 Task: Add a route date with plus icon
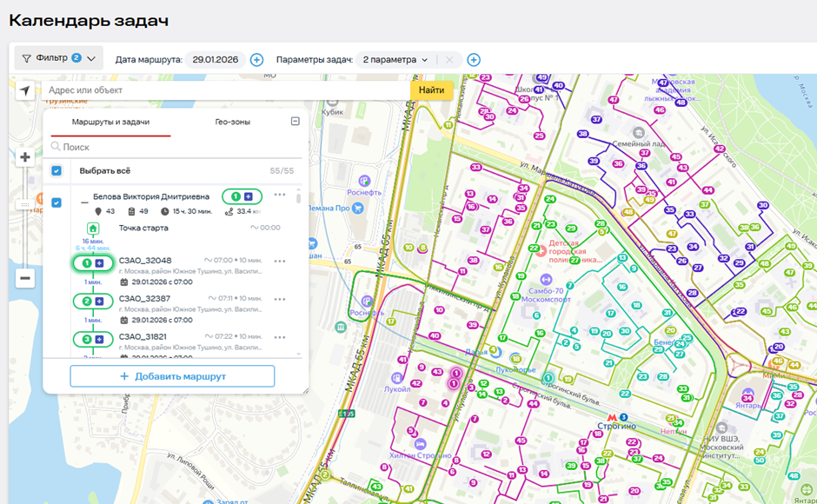pos(256,59)
